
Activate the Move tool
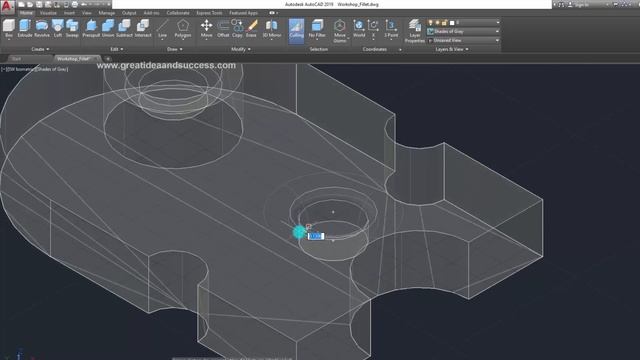[x=207, y=28]
